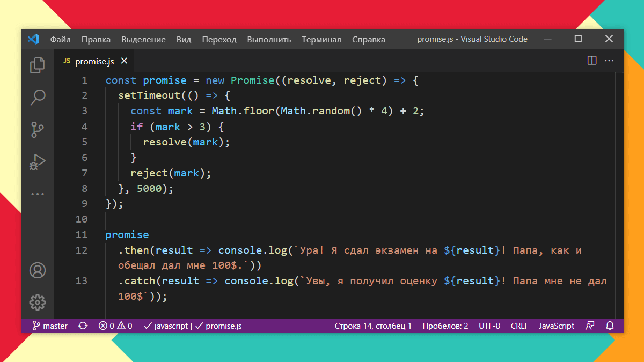Viewport: 644px width, 362px height.
Task: Change line endings by clicking CRLF
Action: click(519, 326)
